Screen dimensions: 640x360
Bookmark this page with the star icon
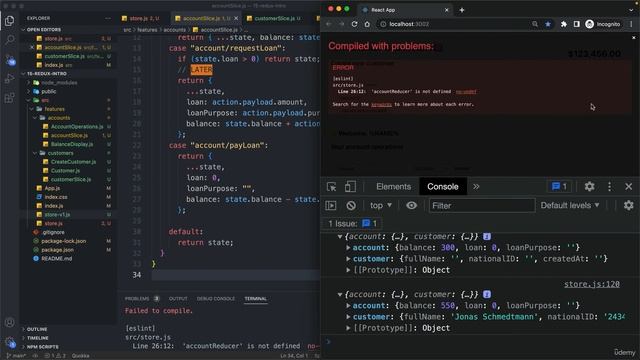point(548,24)
